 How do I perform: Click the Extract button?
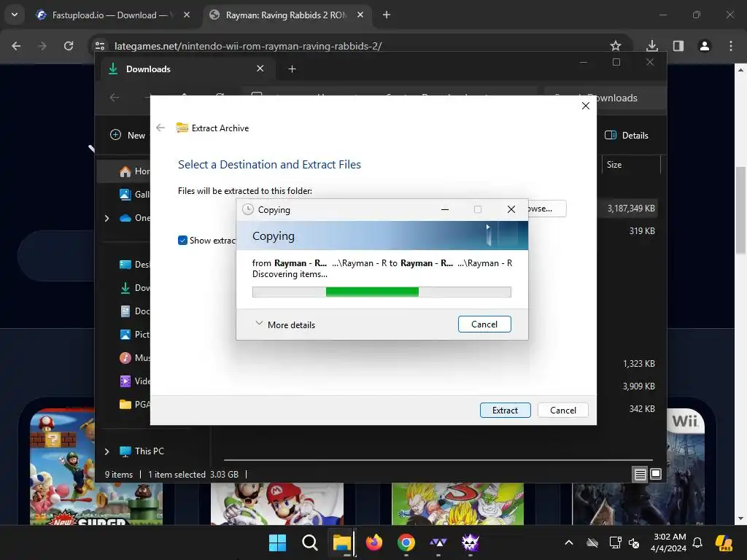pyautogui.click(x=505, y=410)
